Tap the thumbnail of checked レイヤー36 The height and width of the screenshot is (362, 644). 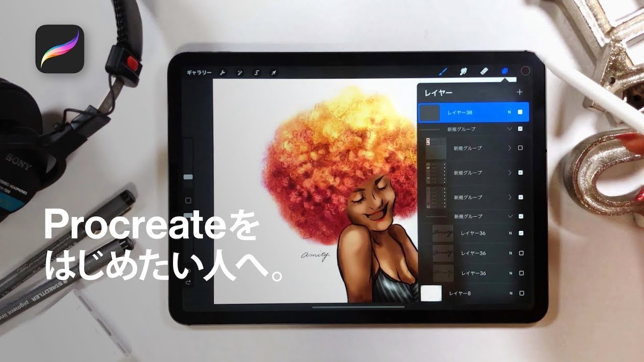click(x=443, y=233)
